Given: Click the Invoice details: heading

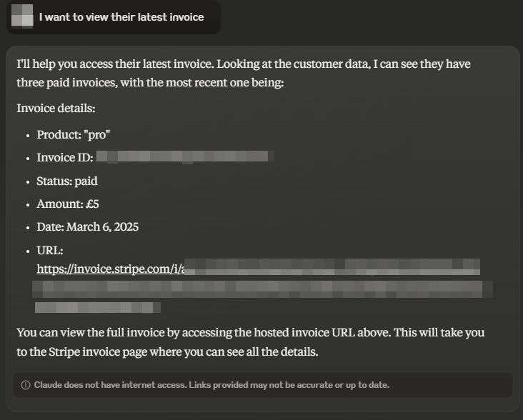Looking at the screenshot, I should coord(56,109).
